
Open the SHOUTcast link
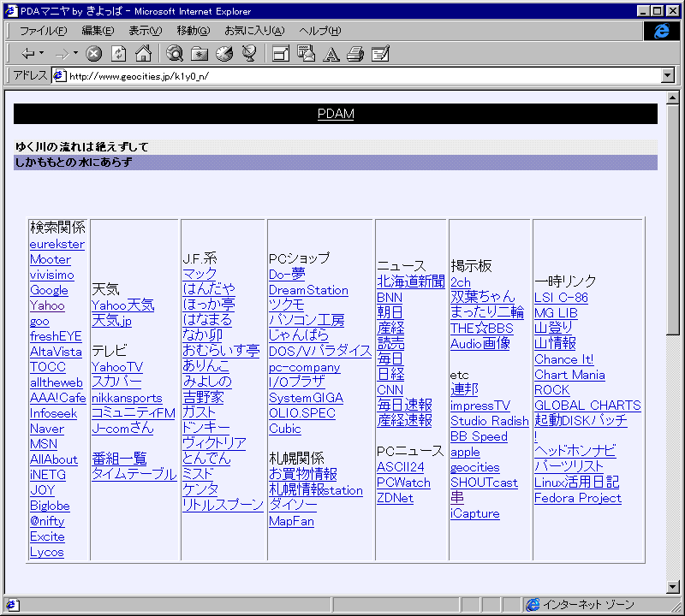coord(484,483)
